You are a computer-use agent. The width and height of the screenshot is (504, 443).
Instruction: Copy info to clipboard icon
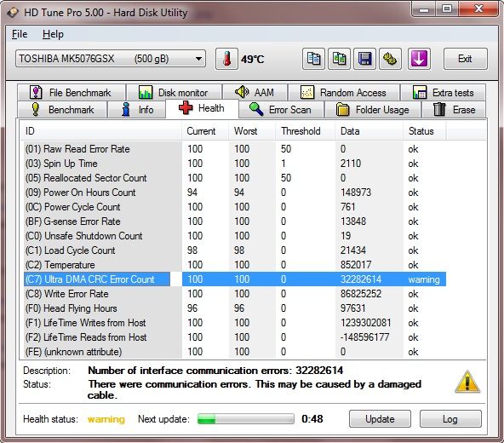313,59
